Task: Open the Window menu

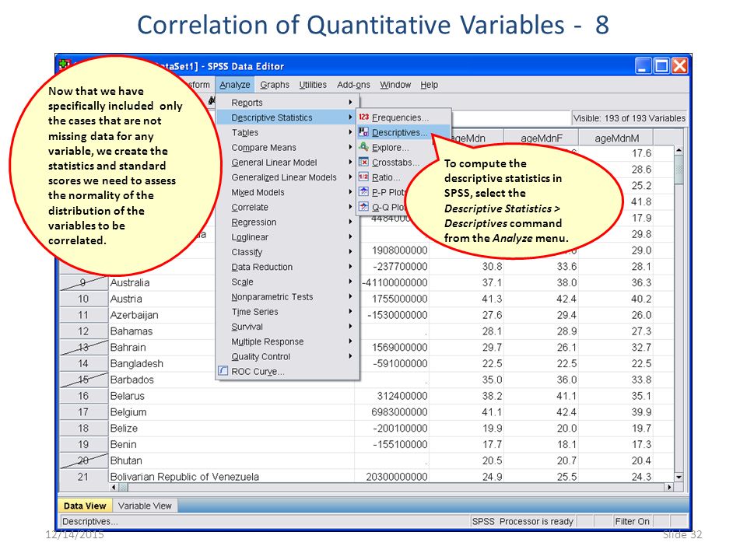Action: 395,85
